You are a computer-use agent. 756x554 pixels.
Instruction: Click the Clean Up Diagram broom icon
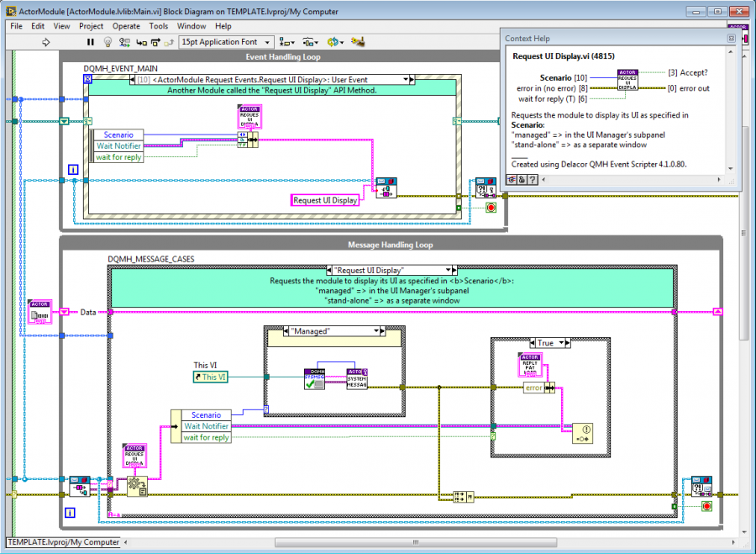pyautogui.click(x=357, y=42)
